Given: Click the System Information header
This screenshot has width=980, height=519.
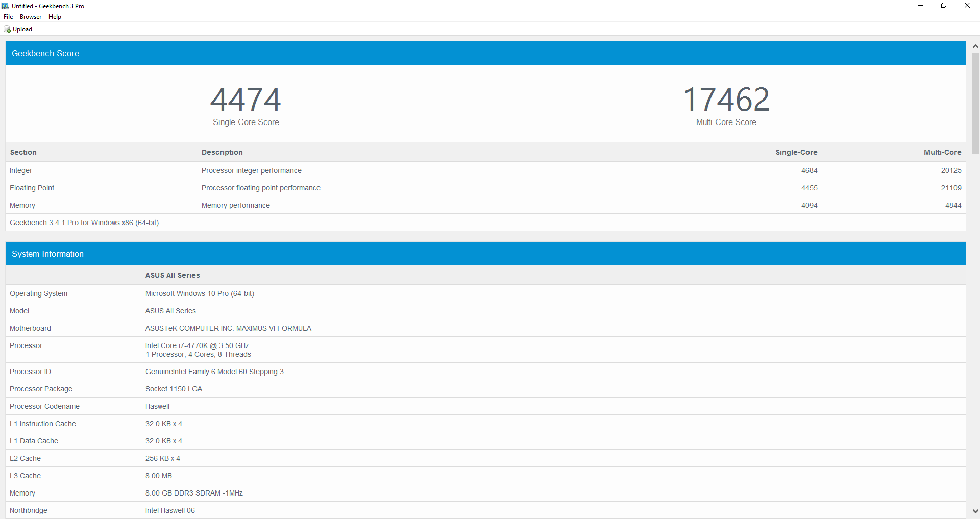Looking at the screenshot, I should tap(485, 254).
